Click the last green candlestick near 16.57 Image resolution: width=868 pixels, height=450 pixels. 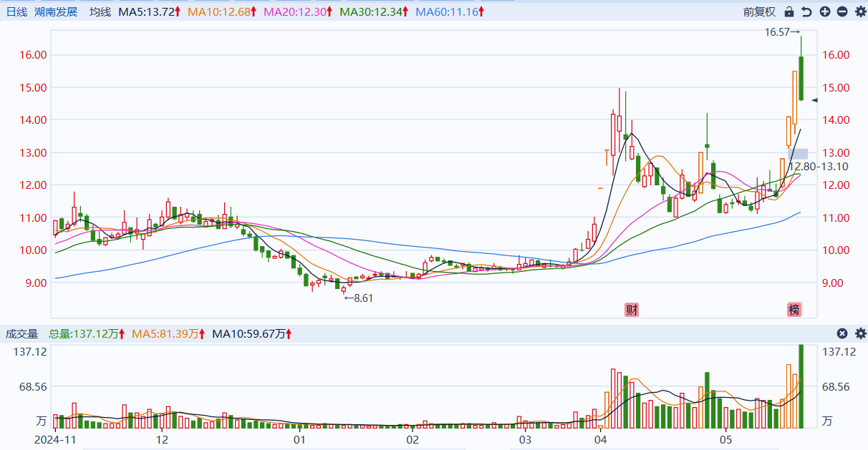pos(801,78)
